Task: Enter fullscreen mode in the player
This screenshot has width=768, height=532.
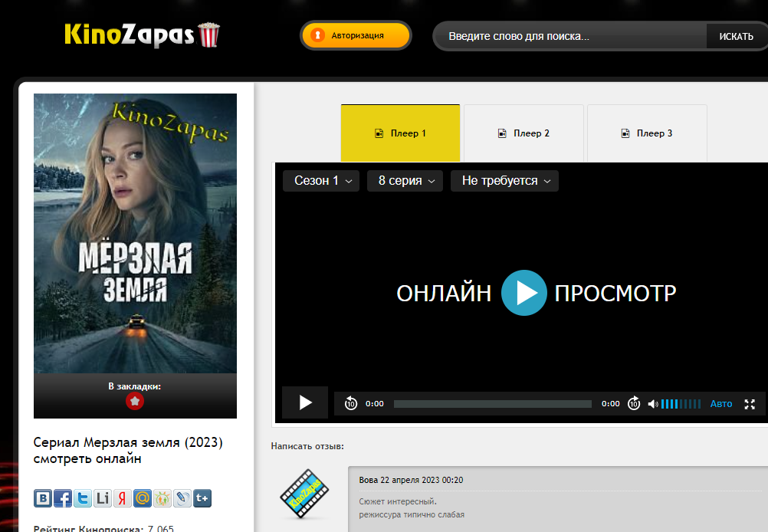Action: pos(750,404)
